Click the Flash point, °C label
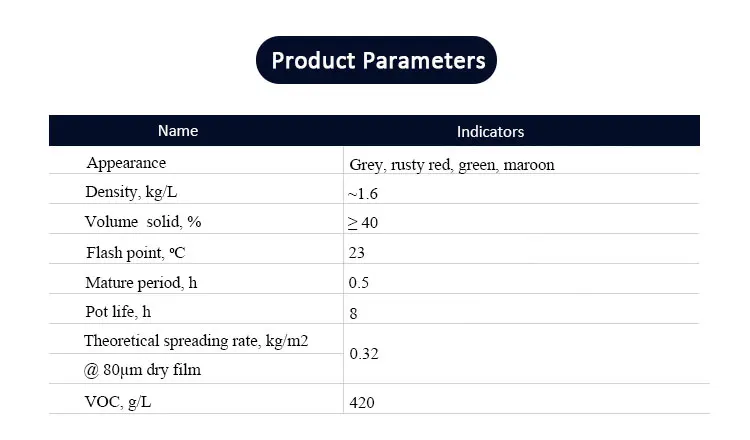 (135, 253)
